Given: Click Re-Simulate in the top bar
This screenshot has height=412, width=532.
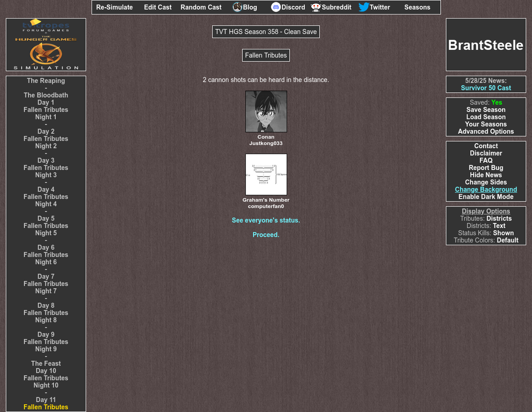Looking at the screenshot, I should [x=114, y=7].
